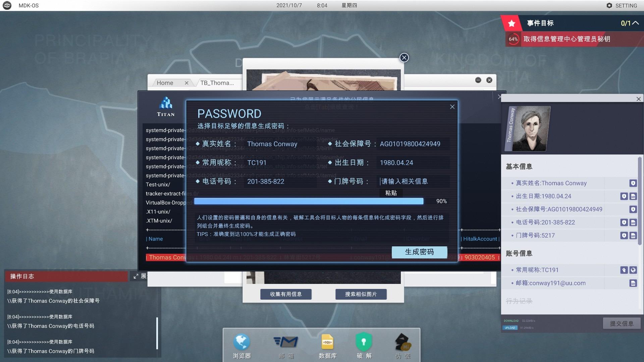Expand the 操作日志 log panel
The width and height of the screenshot is (644, 362).
[x=136, y=276]
